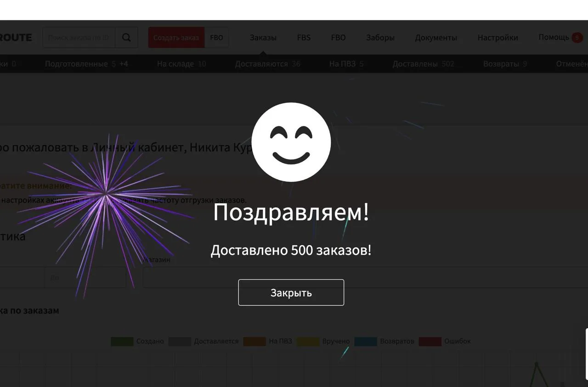Screen dimensions: 588x387
Task: Click the Доставлено 500 заказов! text
Action: [291, 251]
